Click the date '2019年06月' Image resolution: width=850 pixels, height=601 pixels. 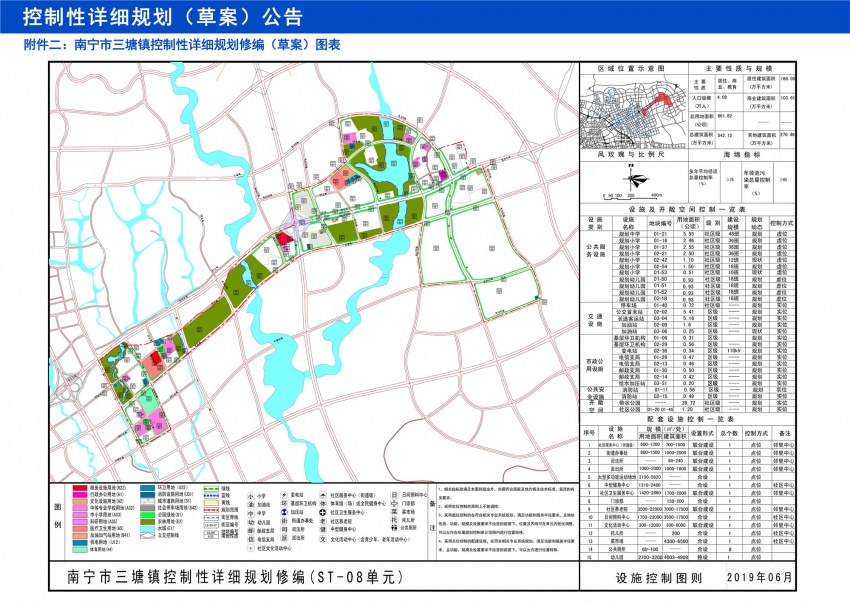coord(759,577)
